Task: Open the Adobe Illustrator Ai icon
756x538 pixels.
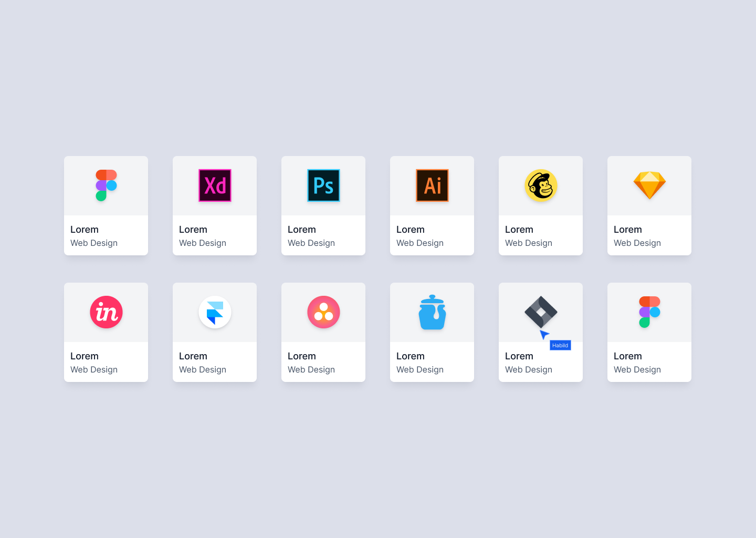Action: point(432,185)
